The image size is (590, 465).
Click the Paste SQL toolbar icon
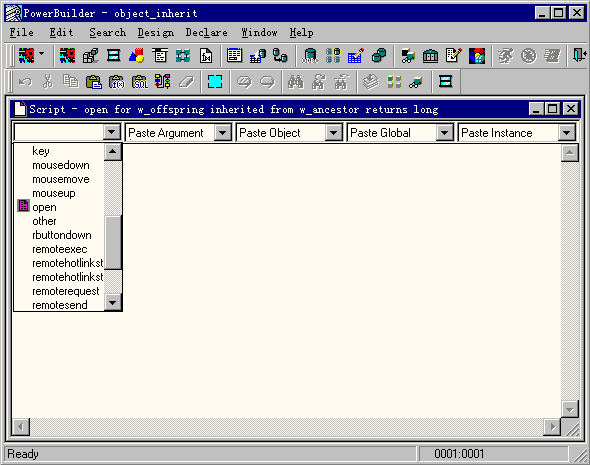coord(140,82)
